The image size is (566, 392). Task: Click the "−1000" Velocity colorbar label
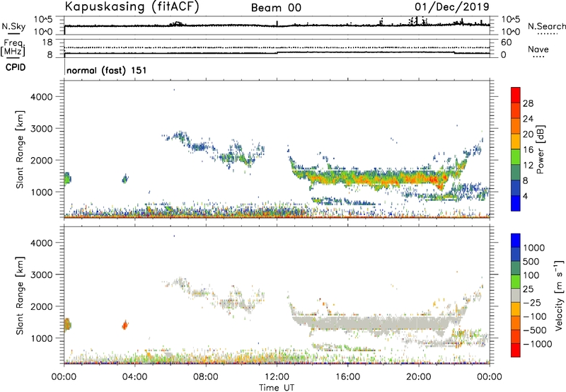537,344
